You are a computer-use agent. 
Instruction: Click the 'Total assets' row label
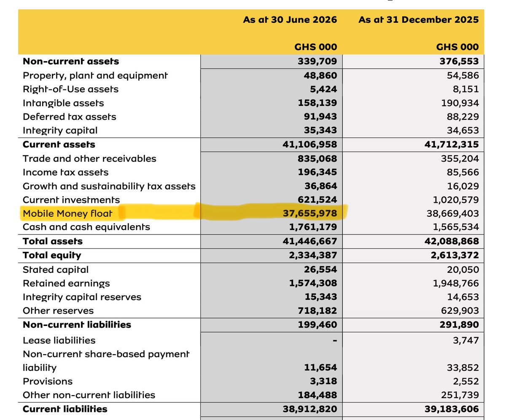tap(53, 241)
